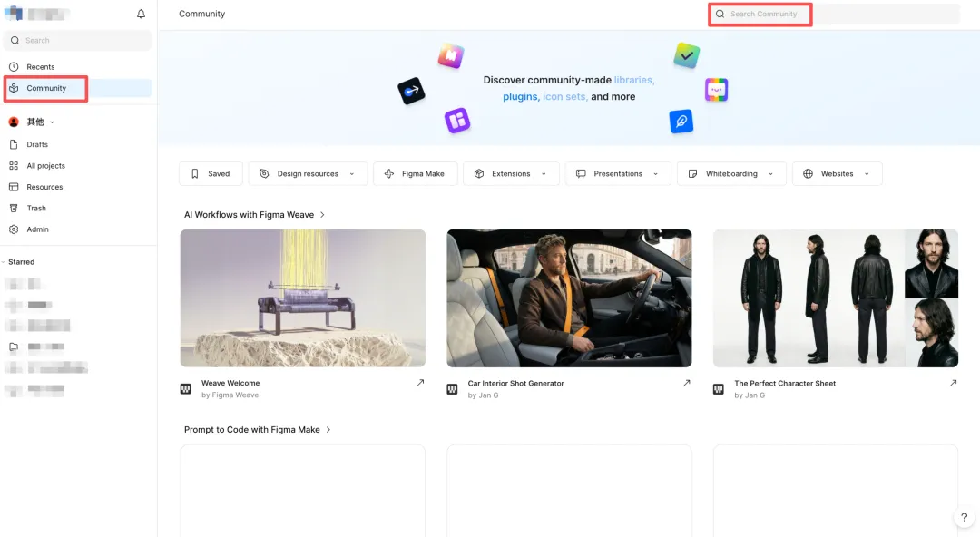This screenshot has height=537, width=980.
Task: Click the 'libraries,' link in banner
Action: (x=633, y=80)
